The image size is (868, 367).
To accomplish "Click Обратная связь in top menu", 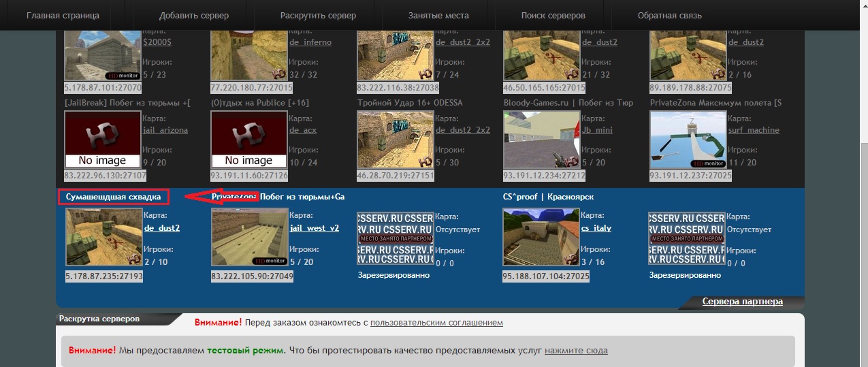I will [670, 15].
